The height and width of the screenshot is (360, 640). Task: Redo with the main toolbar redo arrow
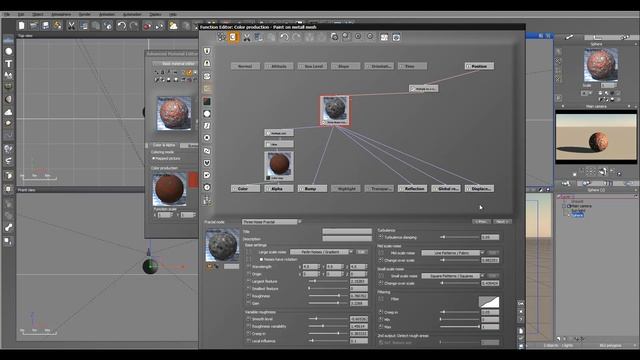point(134,26)
